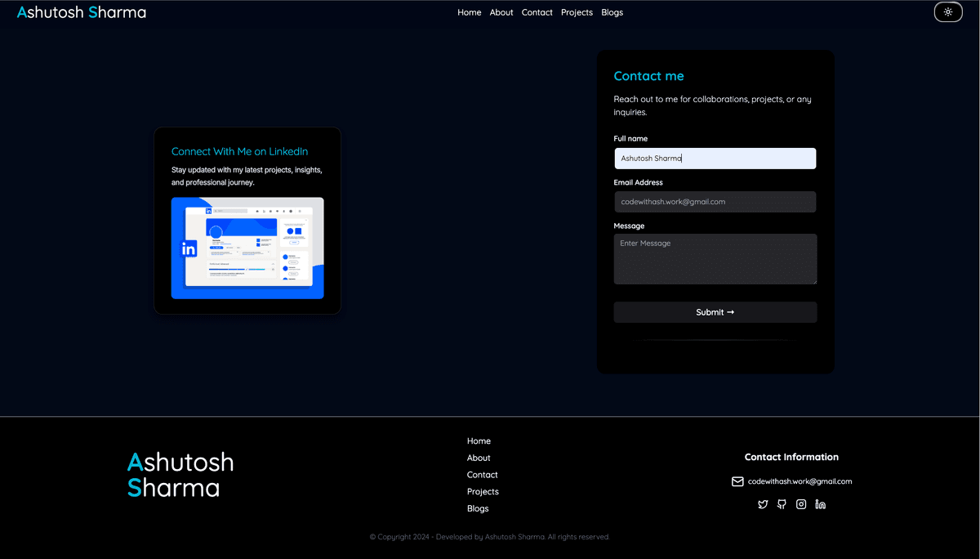Open the LinkedIn profile preview image

[247, 248]
